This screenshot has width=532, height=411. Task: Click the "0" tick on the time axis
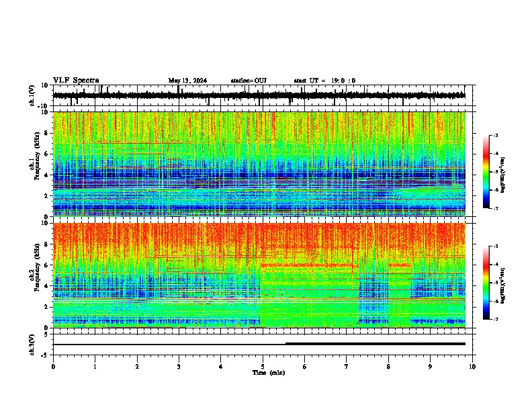tap(53, 367)
